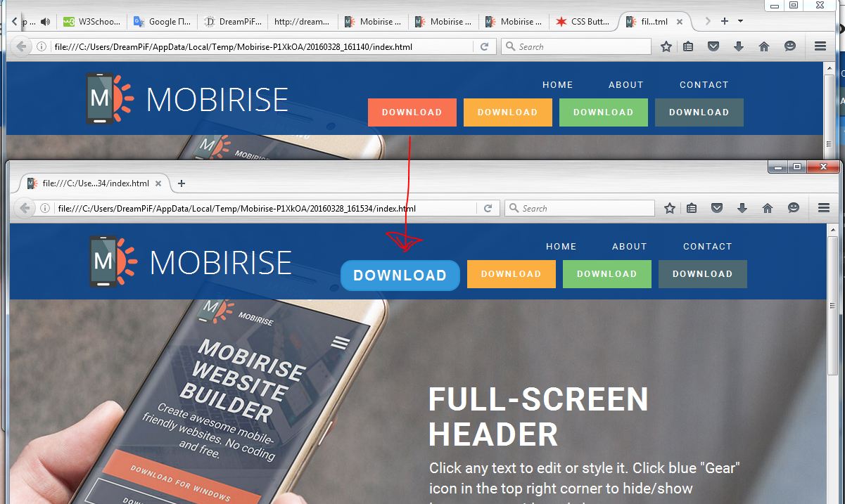Click the orange DOWNLOAD button in the front window
The image size is (845, 504).
point(512,274)
